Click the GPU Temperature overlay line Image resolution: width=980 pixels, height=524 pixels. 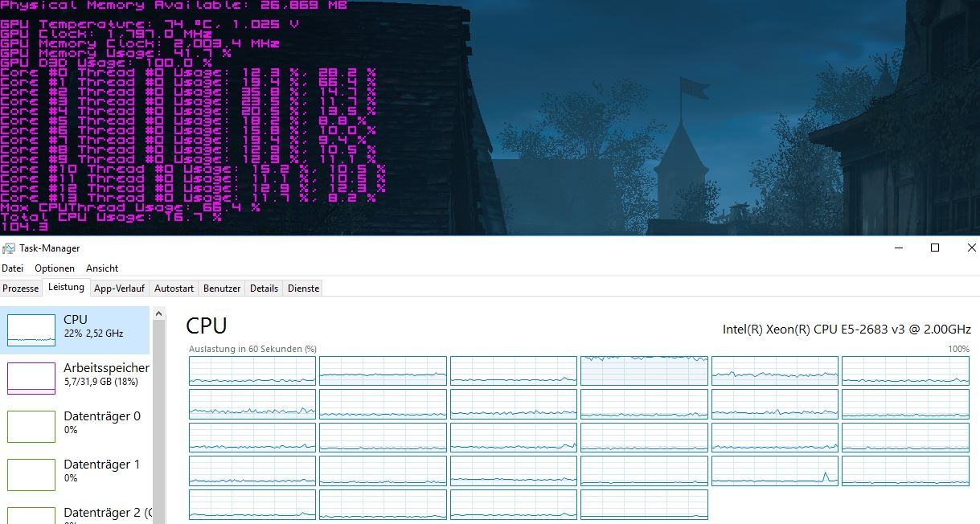point(150,24)
